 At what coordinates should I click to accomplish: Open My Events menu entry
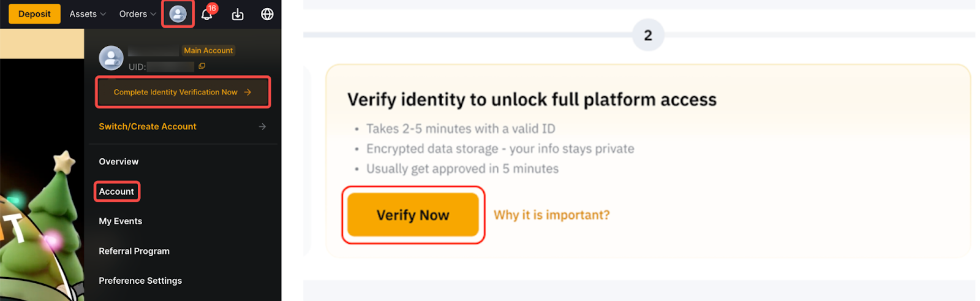point(121,221)
